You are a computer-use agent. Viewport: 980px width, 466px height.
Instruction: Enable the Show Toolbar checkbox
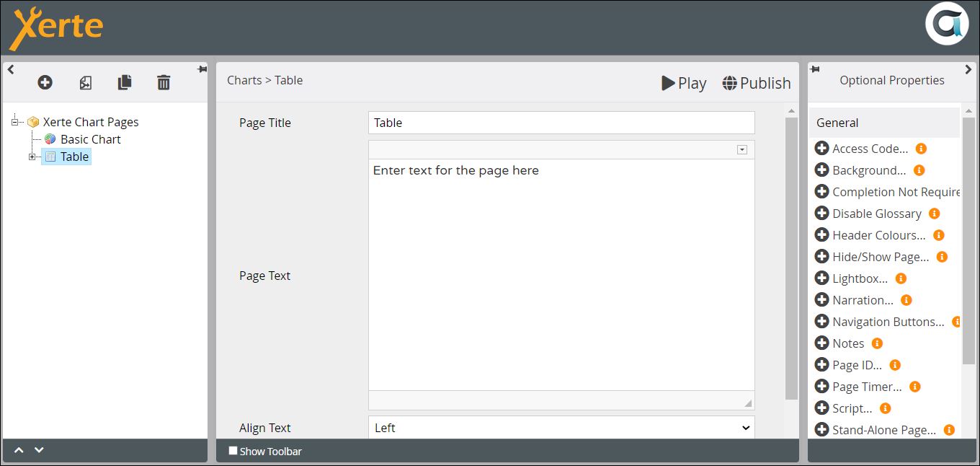(233, 451)
